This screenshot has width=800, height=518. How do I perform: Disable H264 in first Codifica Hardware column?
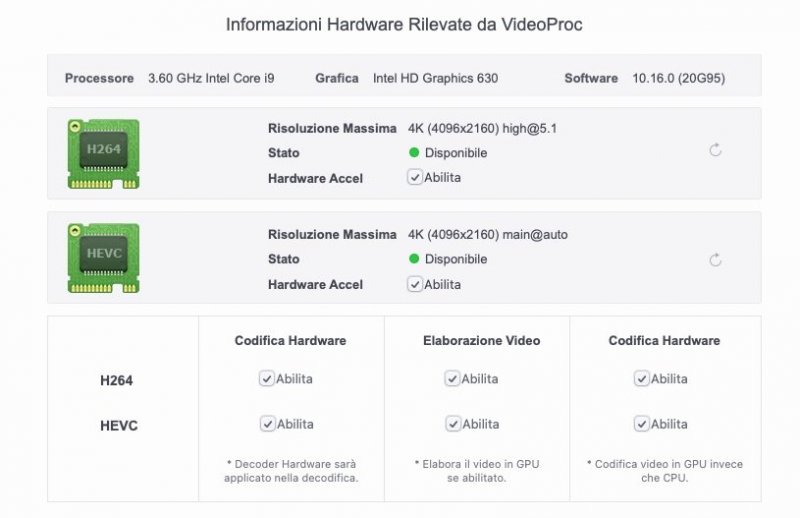(267, 379)
